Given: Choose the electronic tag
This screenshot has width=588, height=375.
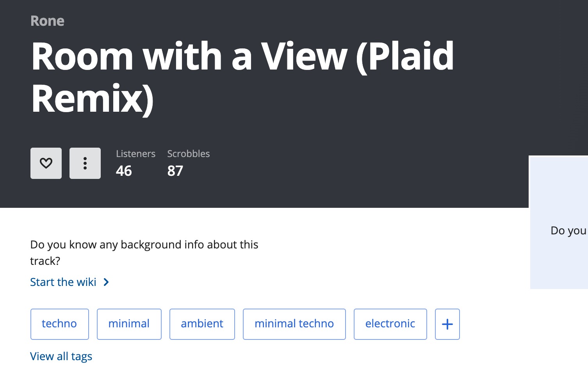Looking at the screenshot, I should pos(390,324).
